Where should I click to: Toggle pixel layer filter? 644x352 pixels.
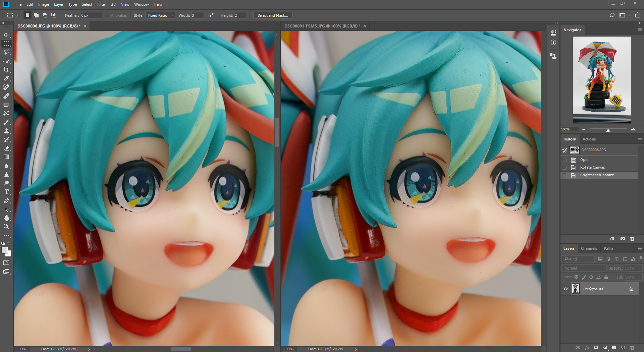click(x=600, y=259)
